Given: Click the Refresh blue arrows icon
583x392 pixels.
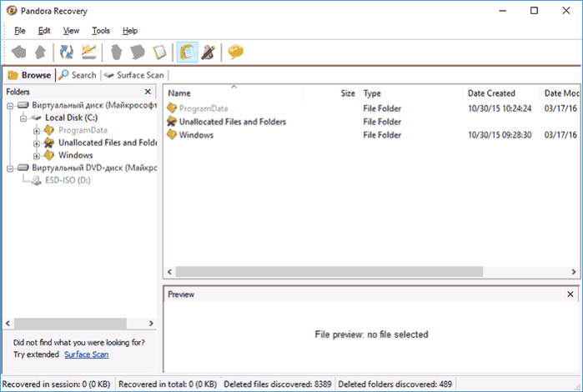Looking at the screenshot, I should pos(67,52).
